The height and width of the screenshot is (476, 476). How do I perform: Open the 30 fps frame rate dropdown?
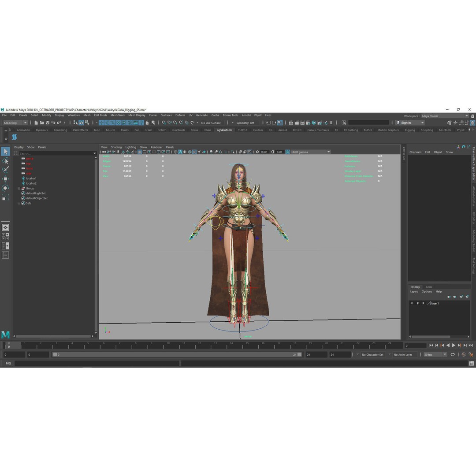click(x=435, y=354)
